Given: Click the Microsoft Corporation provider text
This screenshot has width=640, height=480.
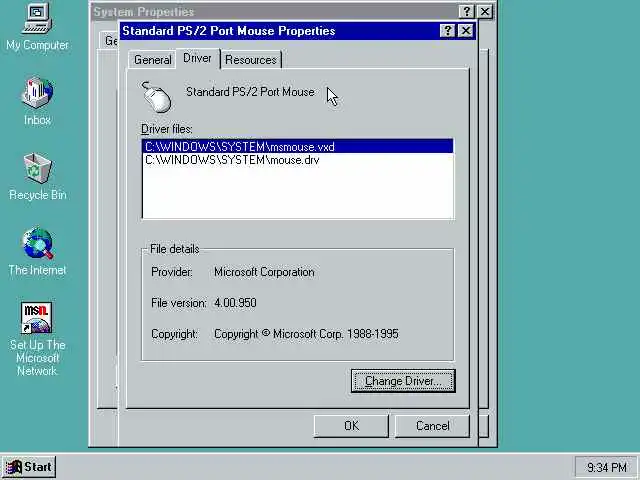Looking at the screenshot, I should click(x=264, y=272).
